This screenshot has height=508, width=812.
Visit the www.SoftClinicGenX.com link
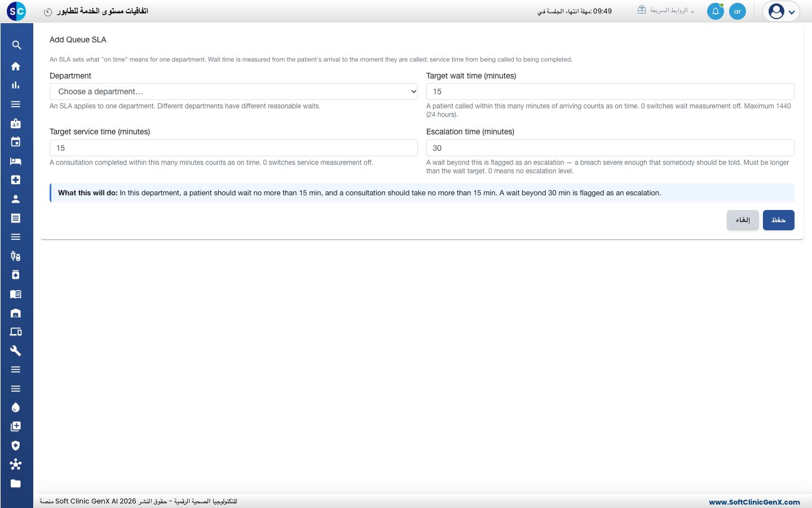click(x=754, y=502)
